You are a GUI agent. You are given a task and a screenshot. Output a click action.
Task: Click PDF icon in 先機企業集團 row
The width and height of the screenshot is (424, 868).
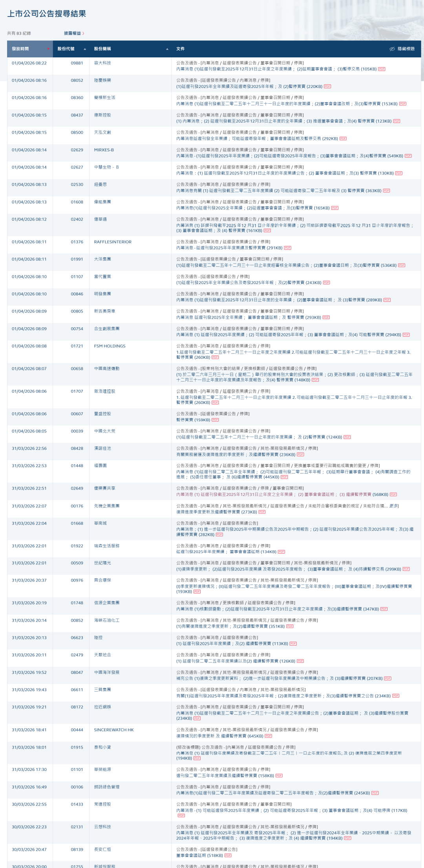pyautogui.click(x=262, y=512)
